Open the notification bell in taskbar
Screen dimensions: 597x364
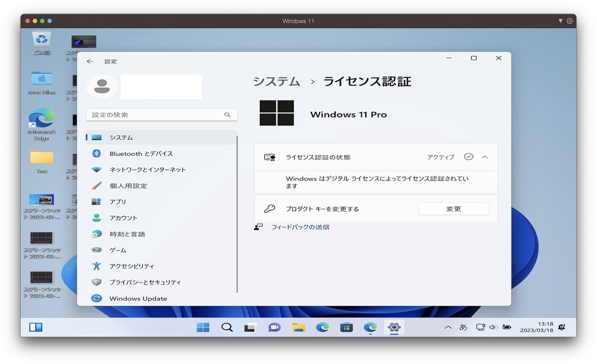562,327
